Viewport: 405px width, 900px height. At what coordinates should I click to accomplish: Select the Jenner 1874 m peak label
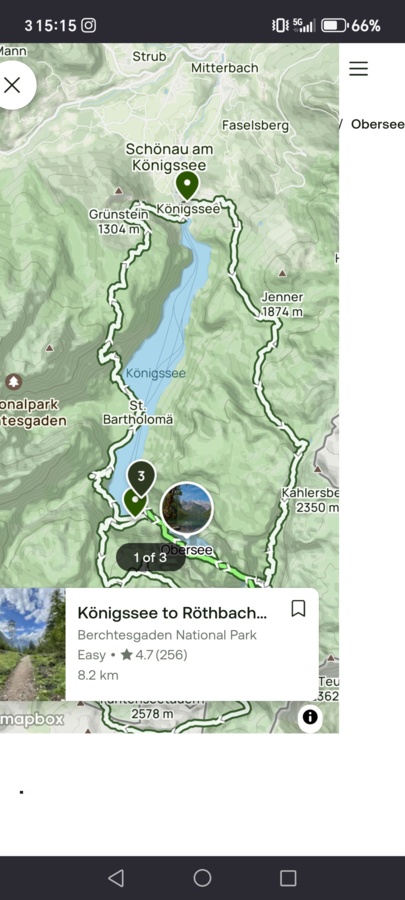point(282,305)
